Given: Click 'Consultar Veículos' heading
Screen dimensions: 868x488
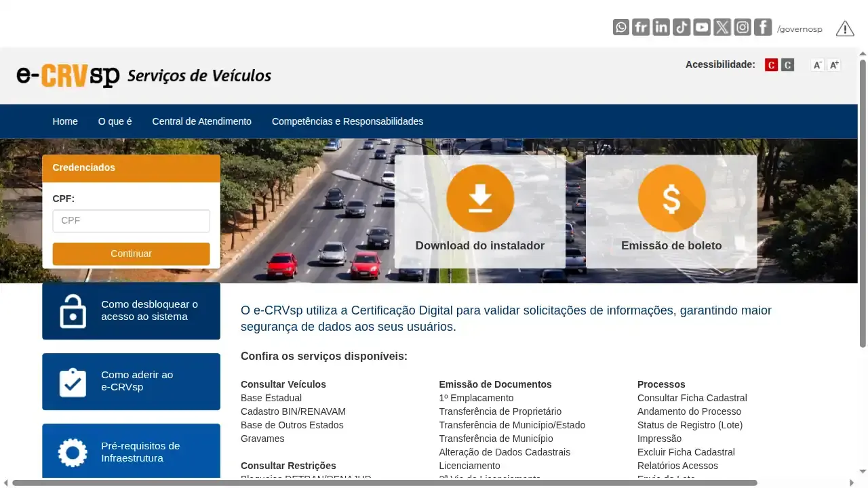Looking at the screenshot, I should 283,384.
